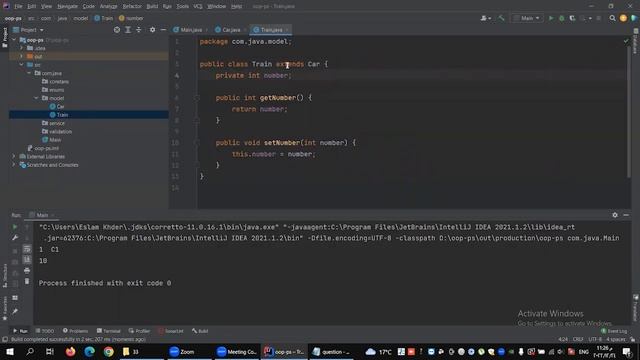
Task: Click Collapse All in the Project panel
Action: click(x=139, y=30)
